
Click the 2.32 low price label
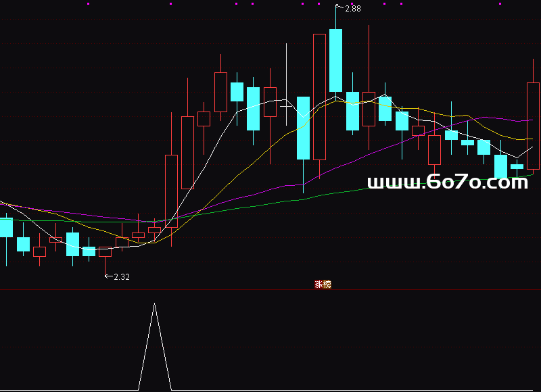point(121,276)
